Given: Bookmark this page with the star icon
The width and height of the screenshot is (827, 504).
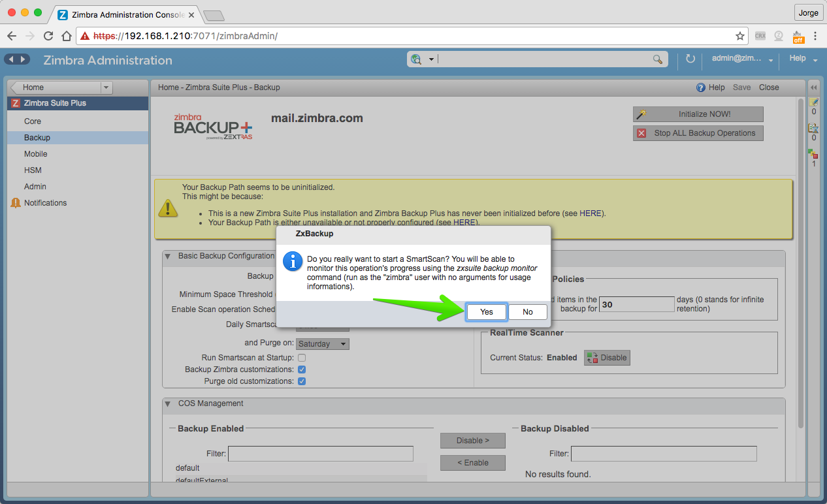Looking at the screenshot, I should [x=739, y=36].
